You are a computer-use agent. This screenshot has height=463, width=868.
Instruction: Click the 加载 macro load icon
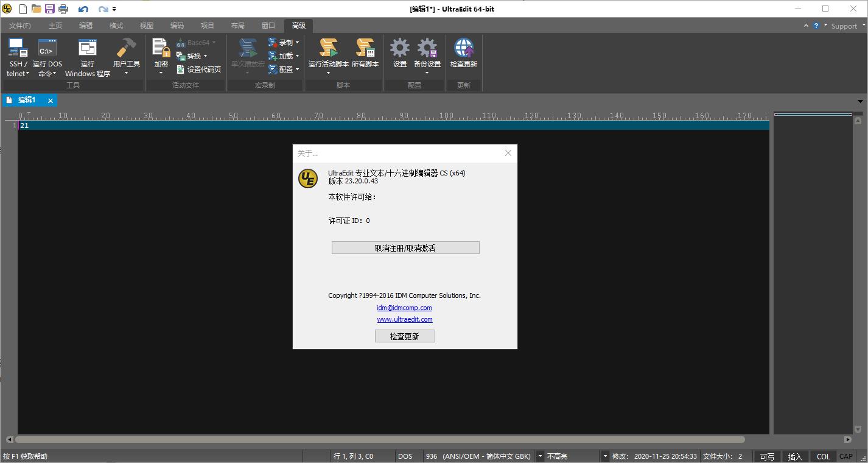click(x=273, y=56)
